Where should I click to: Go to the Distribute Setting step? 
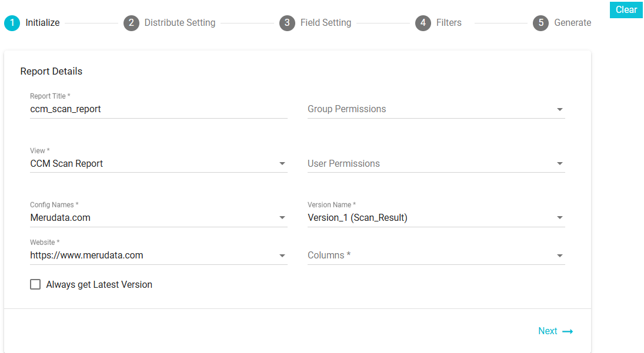[179, 23]
